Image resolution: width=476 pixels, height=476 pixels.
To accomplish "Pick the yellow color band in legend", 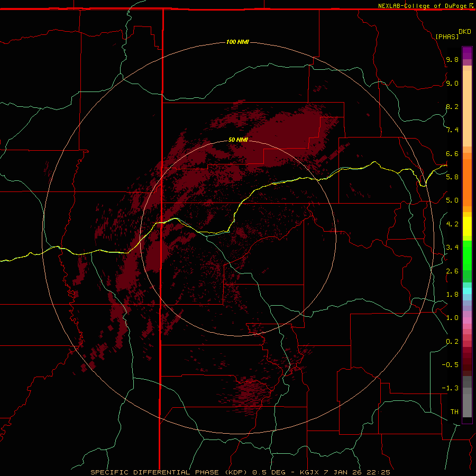I will point(467,226).
